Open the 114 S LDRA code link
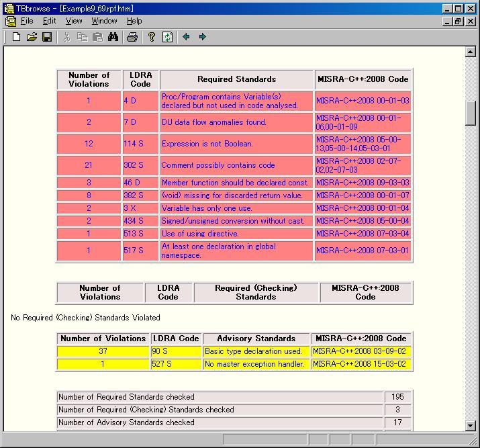The width and height of the screenshot is (480, 448). 133,144
